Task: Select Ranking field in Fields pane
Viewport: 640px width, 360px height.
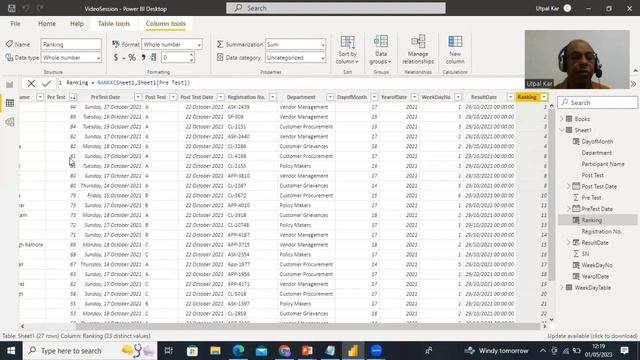Action: click(598, 220)
